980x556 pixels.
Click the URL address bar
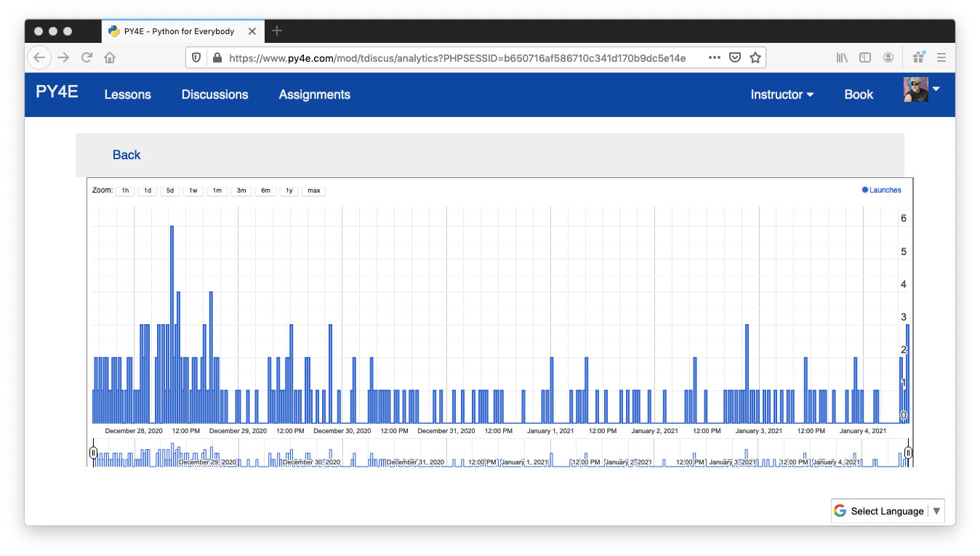[x=457, y=57]
